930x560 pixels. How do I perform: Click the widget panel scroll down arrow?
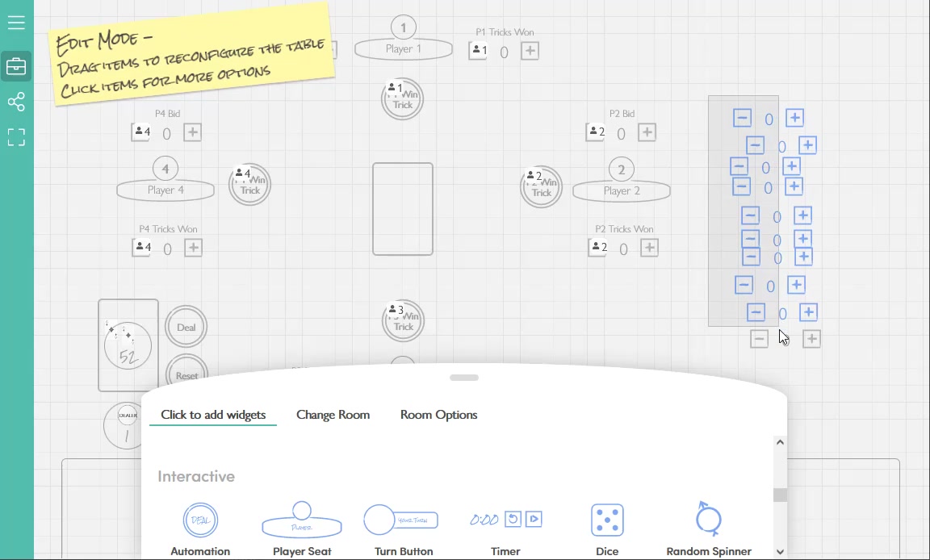point(780,552)
